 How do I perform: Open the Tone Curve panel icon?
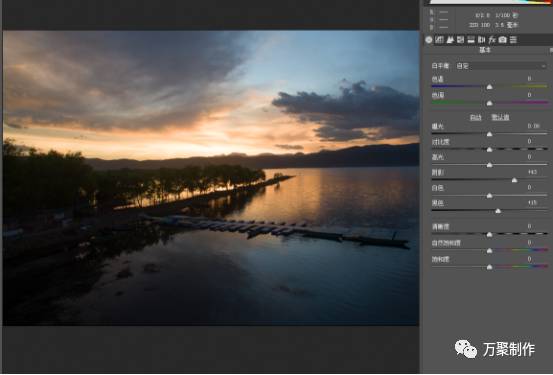(x=439, y=40)
